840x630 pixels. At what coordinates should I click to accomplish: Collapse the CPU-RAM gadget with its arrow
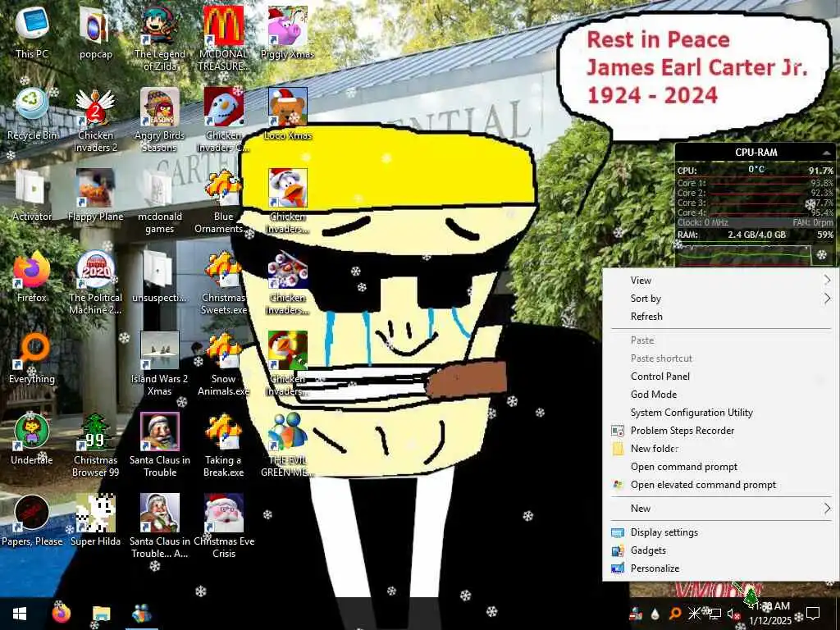pyautogui.click(x=827, y=153)
